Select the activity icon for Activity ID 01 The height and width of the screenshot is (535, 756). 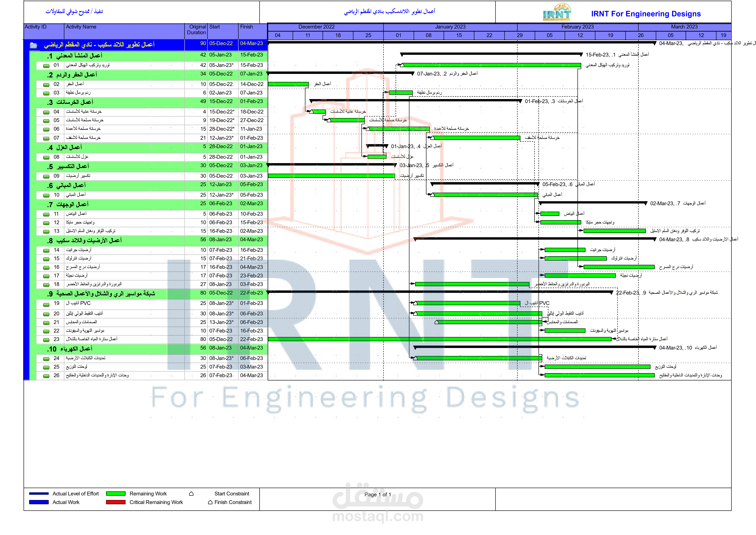click(x=46, y=66)
